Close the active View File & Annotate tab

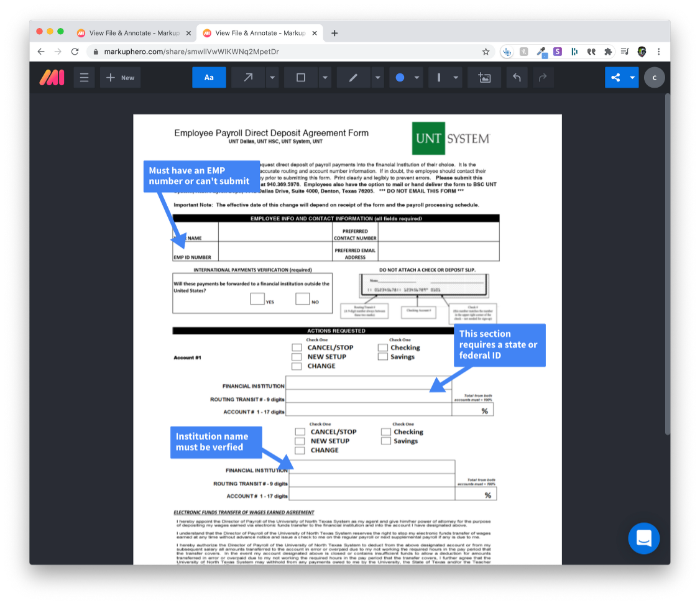coord(315,33)
